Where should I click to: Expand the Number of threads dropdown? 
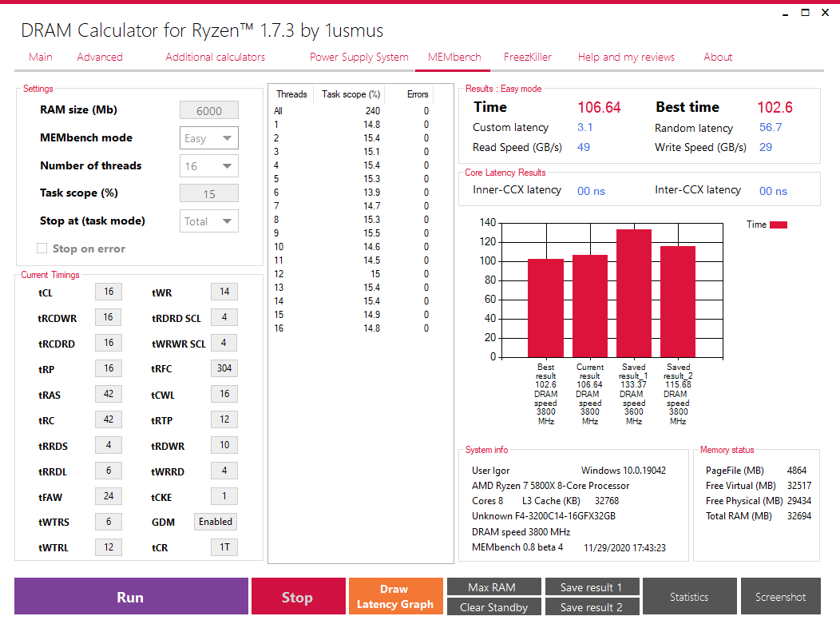click(x=209, y=166)
